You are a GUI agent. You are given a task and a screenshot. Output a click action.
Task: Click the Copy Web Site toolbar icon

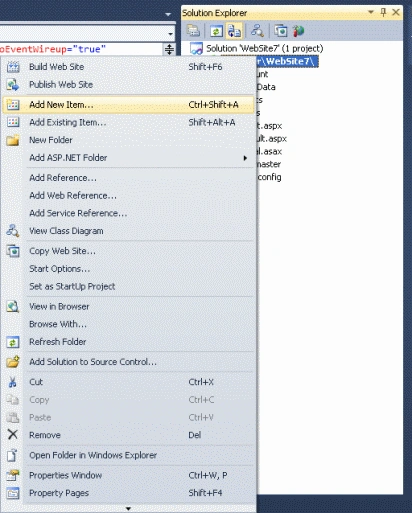281,31
